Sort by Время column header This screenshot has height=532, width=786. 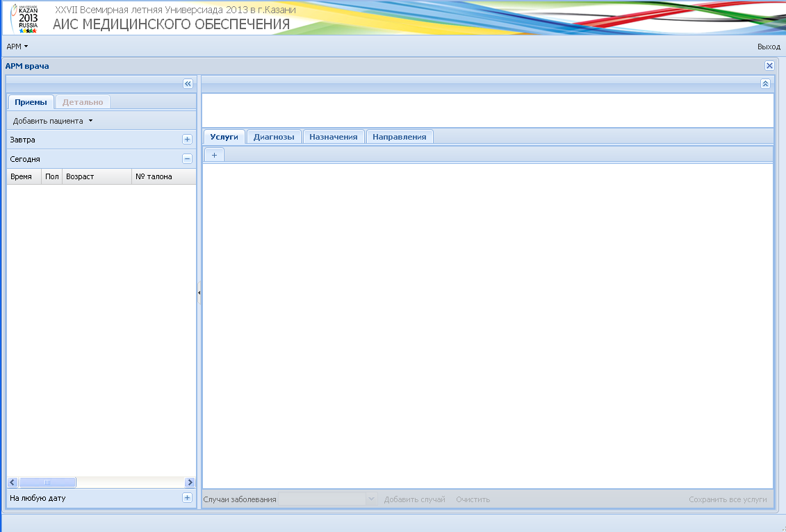(x=24, y=176)
